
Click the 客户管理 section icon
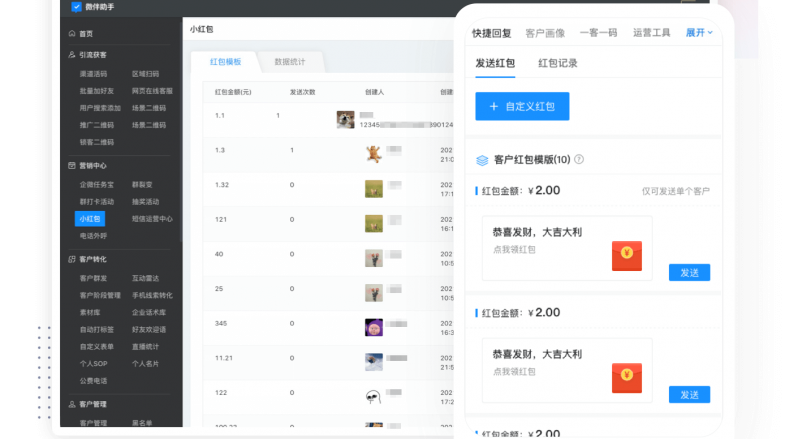click(71, 404)
